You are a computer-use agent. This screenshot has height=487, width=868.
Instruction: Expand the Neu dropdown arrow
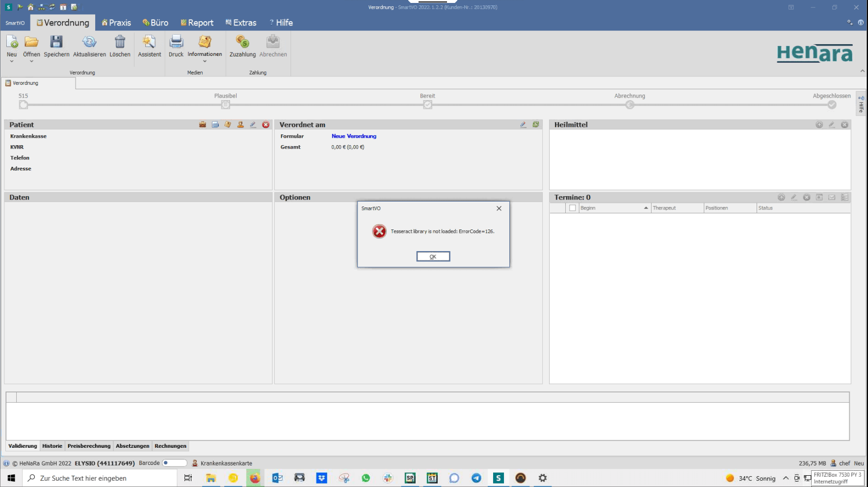click(x=12, y=61)
